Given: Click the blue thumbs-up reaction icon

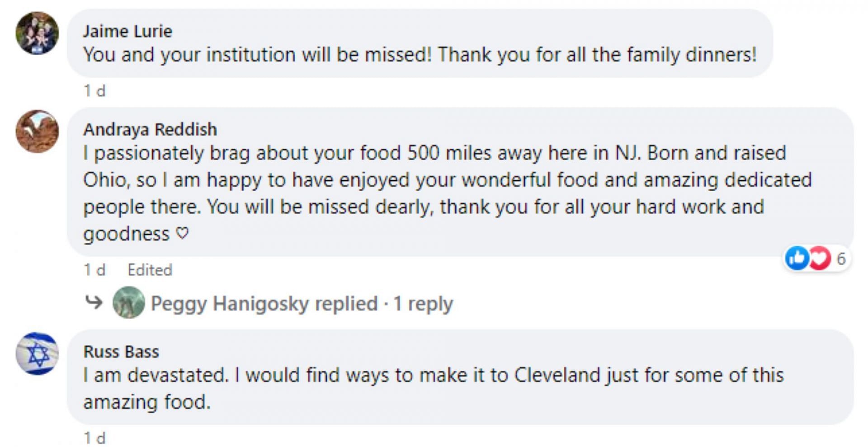Looking at the screenshot, I should click(x=797, y=258).
